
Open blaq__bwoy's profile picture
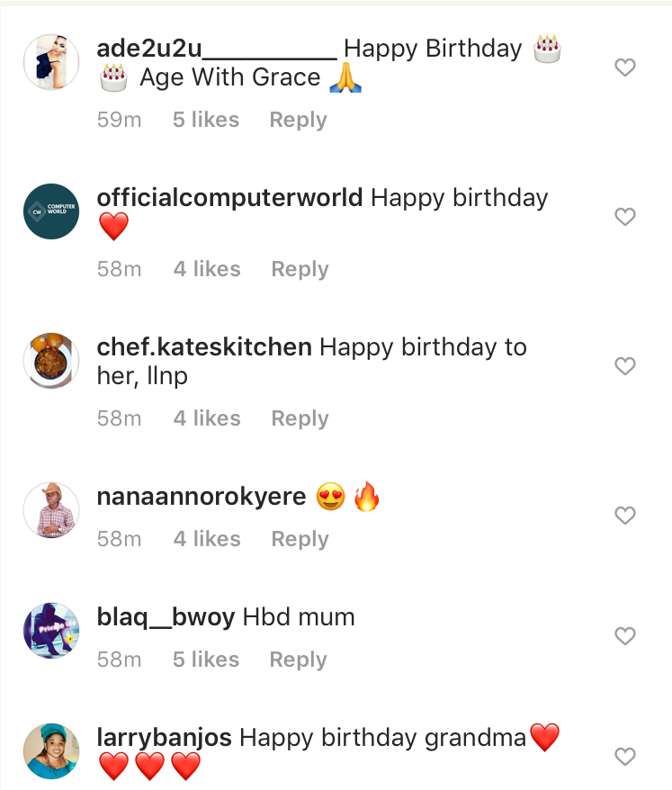(51, 631)
